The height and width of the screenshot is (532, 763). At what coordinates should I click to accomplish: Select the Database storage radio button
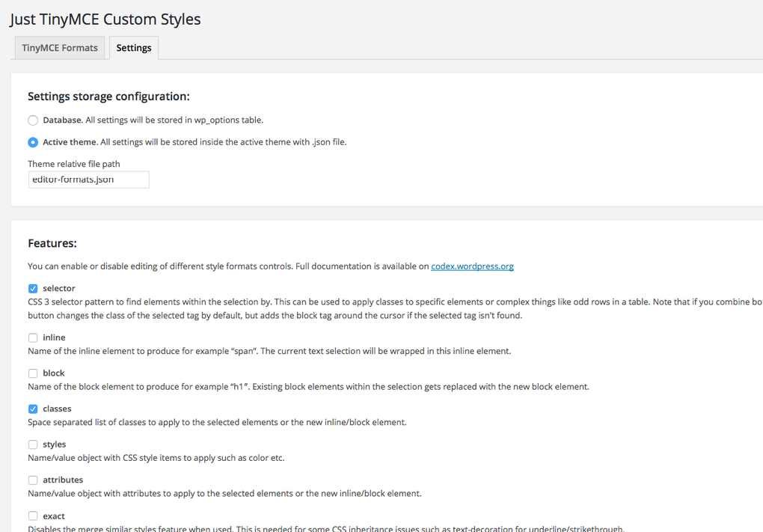click(33, 120)
